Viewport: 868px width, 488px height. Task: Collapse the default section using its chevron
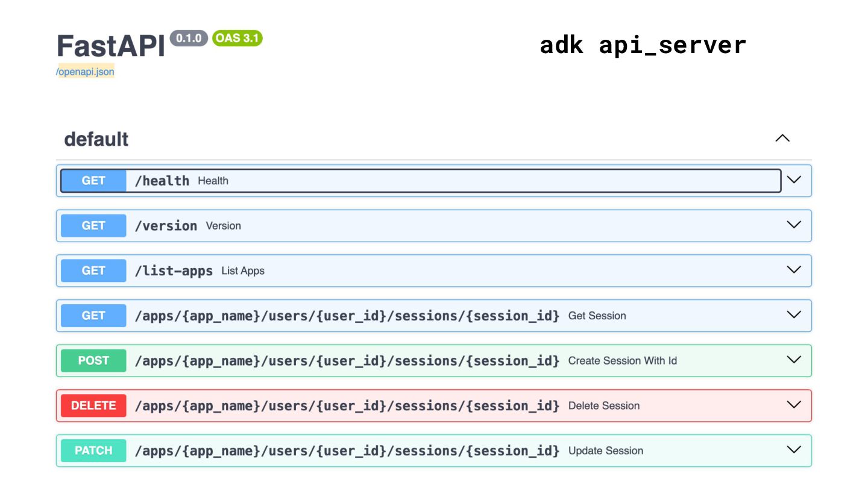[782, 138]
